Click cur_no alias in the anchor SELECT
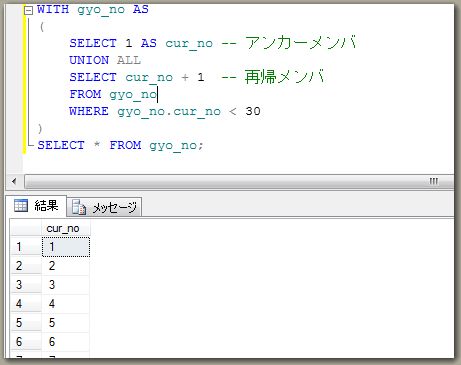461x365 pixels. (189, 44)
